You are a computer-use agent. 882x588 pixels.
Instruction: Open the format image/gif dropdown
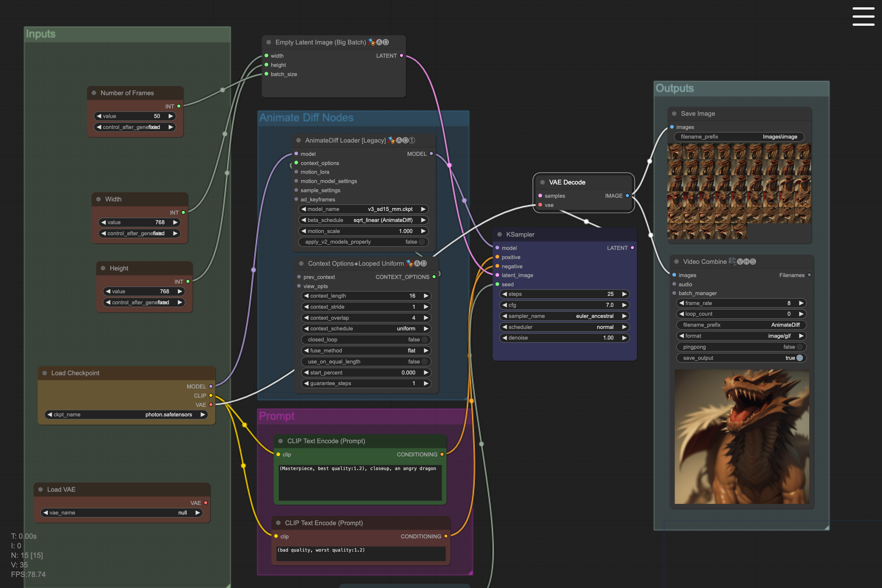(741, 336)
